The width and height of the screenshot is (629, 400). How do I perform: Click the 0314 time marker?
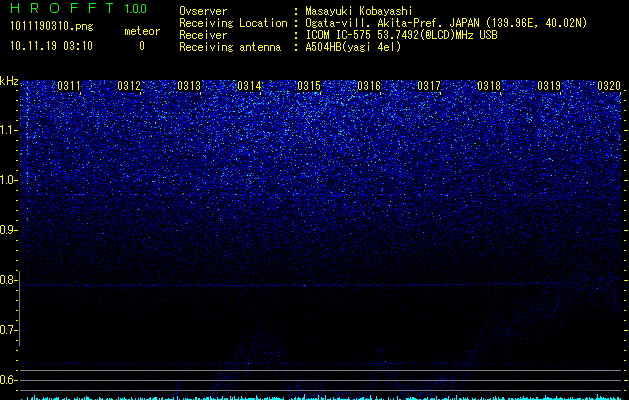[249, 86]
